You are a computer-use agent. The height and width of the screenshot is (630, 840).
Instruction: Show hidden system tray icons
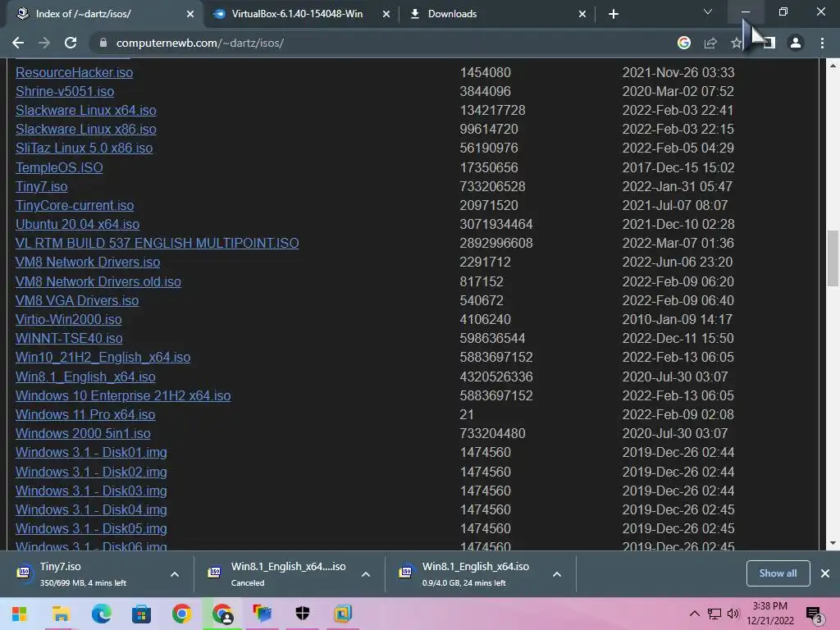tap(694, 614)
